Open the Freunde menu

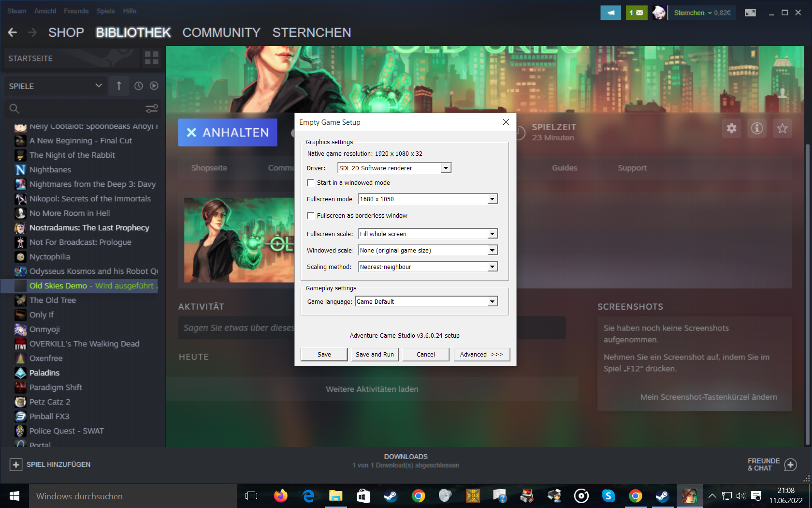[76, 11]
